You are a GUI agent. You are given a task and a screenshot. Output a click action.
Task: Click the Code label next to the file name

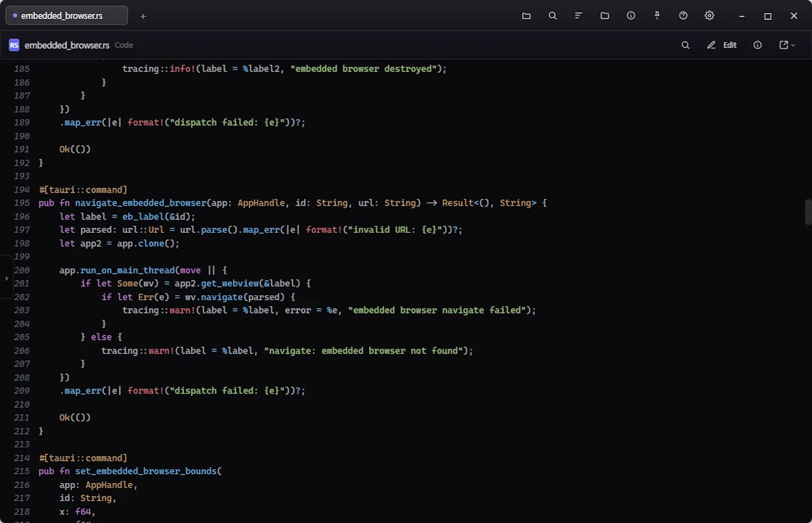pyautogui.click(x=124, y=45)
